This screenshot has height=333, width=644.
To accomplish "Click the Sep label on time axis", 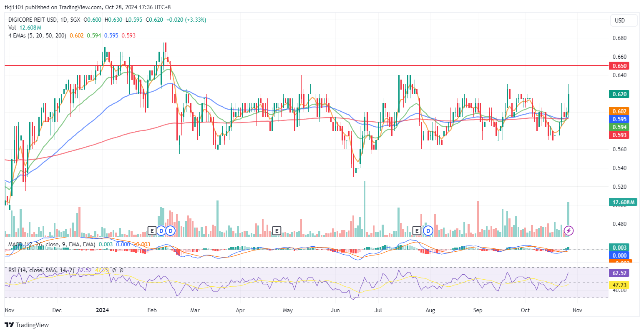I will [x=478, y=310].
